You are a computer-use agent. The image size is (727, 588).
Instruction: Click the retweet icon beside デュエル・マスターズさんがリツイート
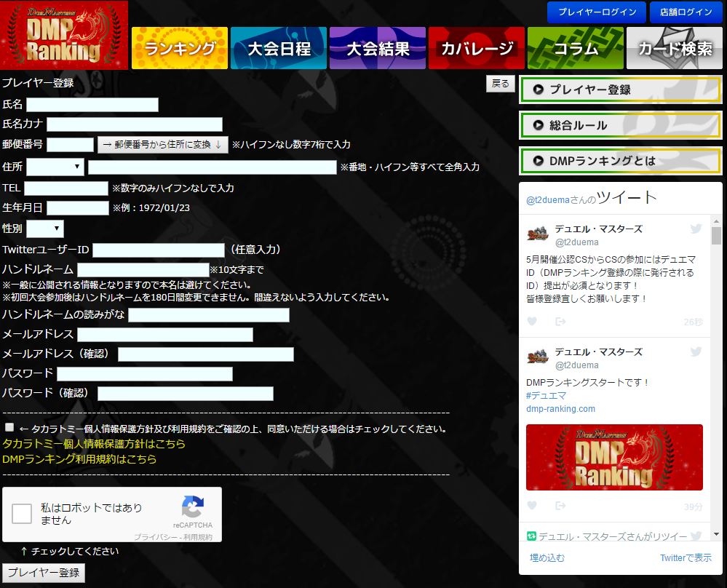[x=531, y=536]
